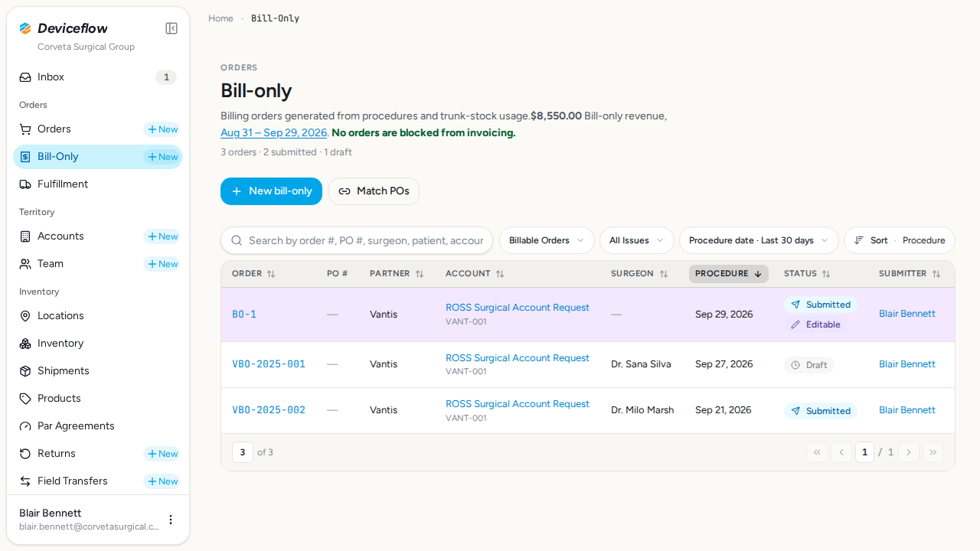Sort by Account column arrows icon

[x=500, y=274]
